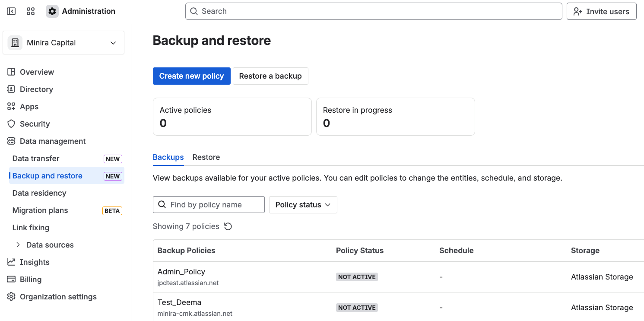The height and width of the screenshot is (321, 644).
Task: Click the Apps icon in sidebar
Action: (x=11, y=106)
